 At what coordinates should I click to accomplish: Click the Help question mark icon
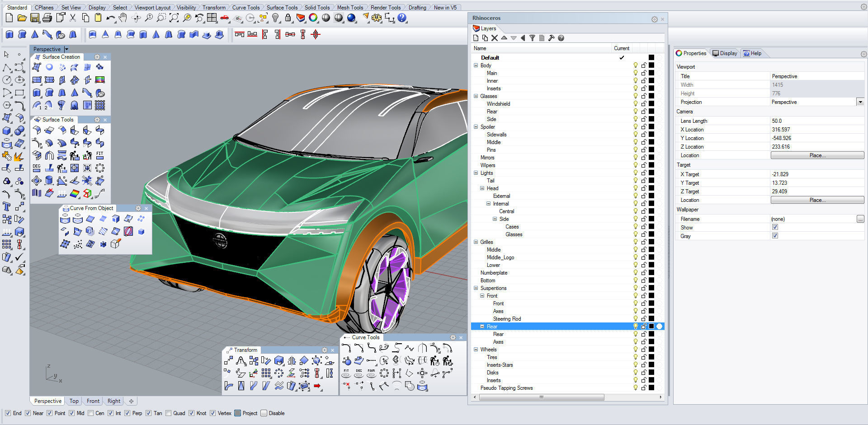tap(402, 18)
